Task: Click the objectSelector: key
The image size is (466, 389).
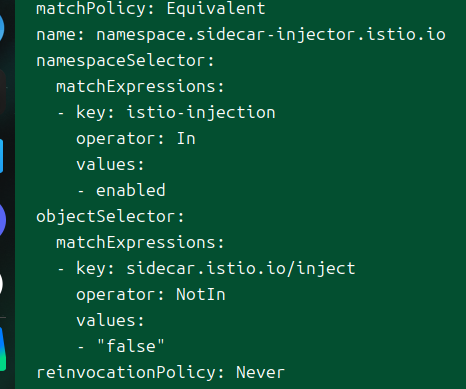Action: coord(110,217)
